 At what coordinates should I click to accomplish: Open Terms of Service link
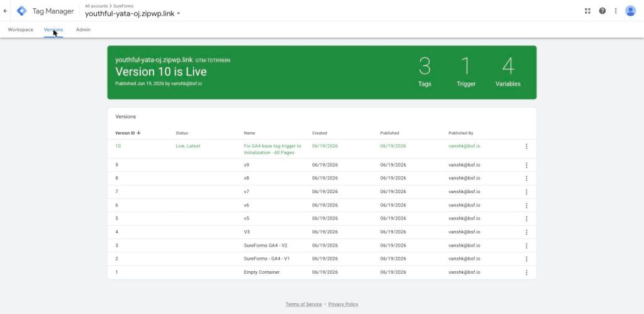coord(304,304)
